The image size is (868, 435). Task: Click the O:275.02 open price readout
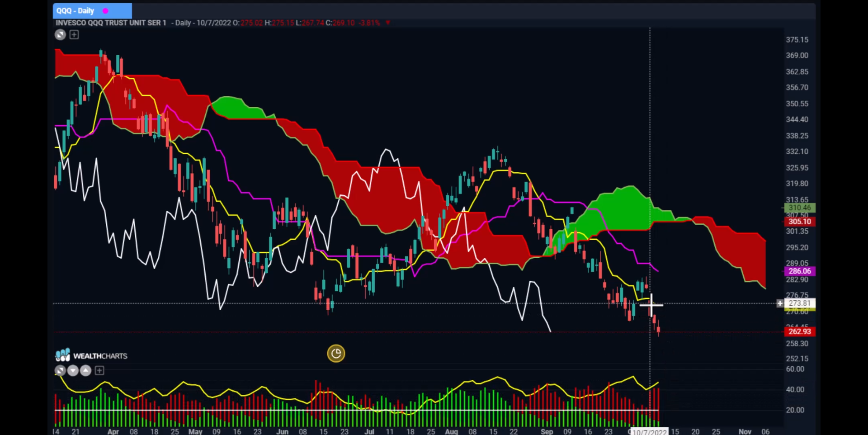(248, 23)
